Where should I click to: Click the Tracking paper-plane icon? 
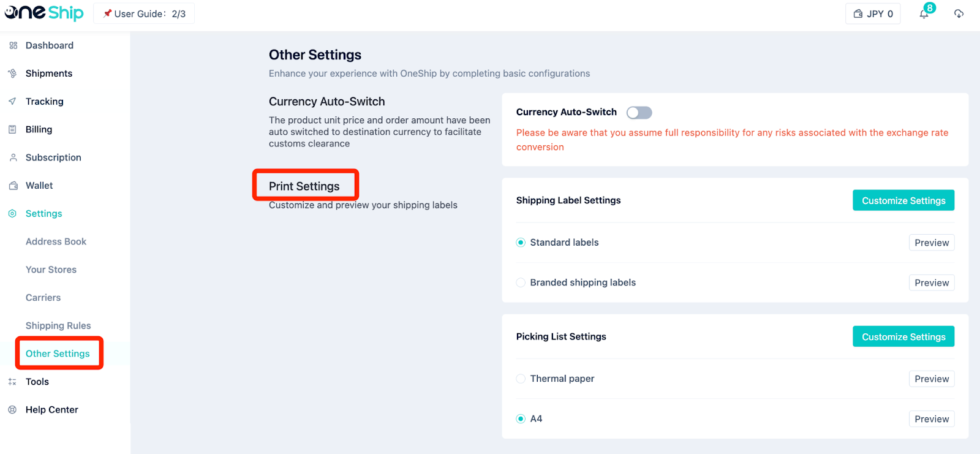point(13,102)
